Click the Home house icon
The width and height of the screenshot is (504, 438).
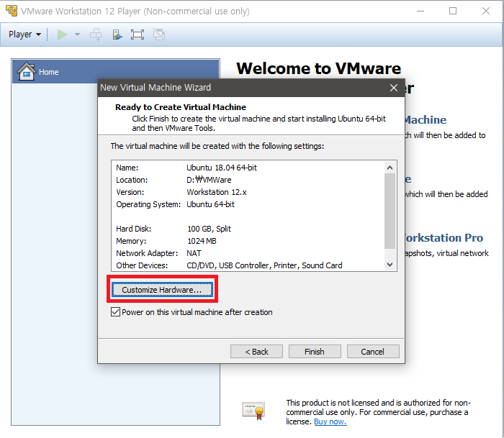tap(27, 71)
